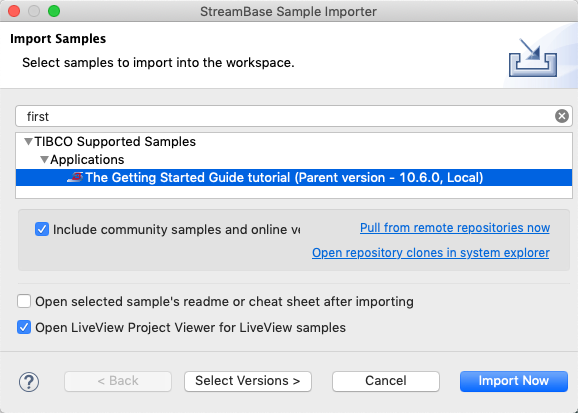
Task: Collapse TIBCO Supported Samples tree node
Action: tap(28, 142)
